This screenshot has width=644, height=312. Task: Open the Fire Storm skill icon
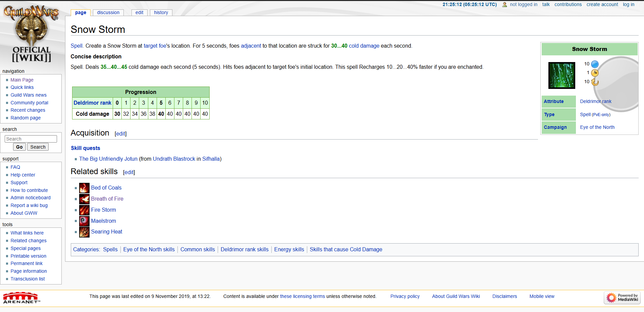click(x=84, y=210)
